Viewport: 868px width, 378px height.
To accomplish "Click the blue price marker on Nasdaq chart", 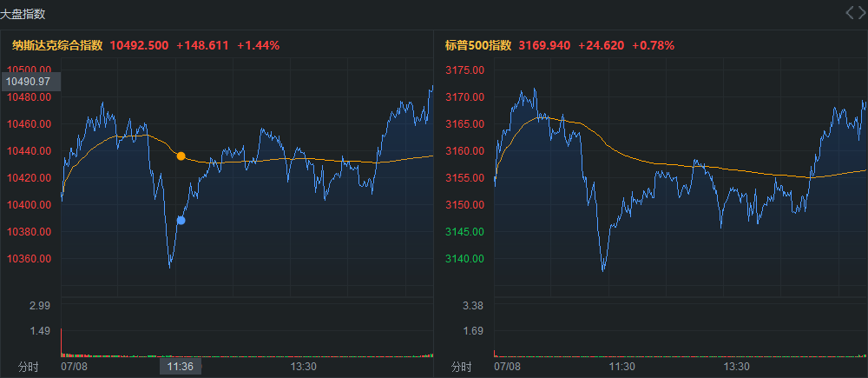I will click(181, 220).
